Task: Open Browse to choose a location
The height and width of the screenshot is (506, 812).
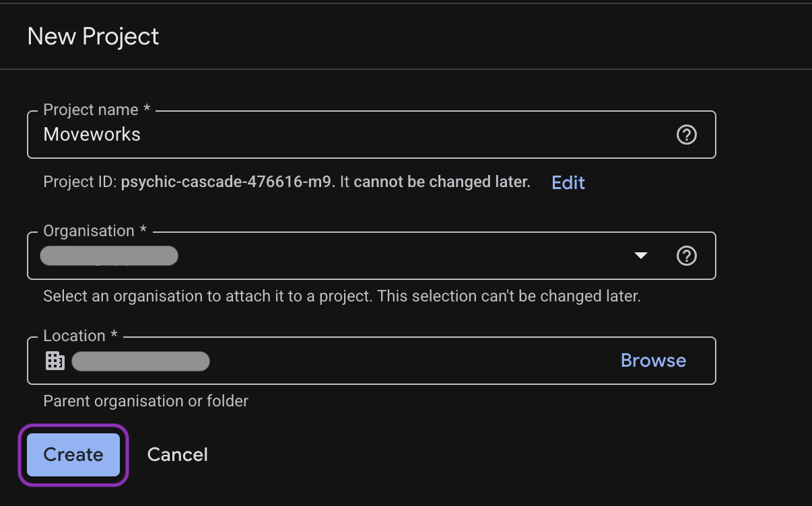Action: (x=653, y=361)
